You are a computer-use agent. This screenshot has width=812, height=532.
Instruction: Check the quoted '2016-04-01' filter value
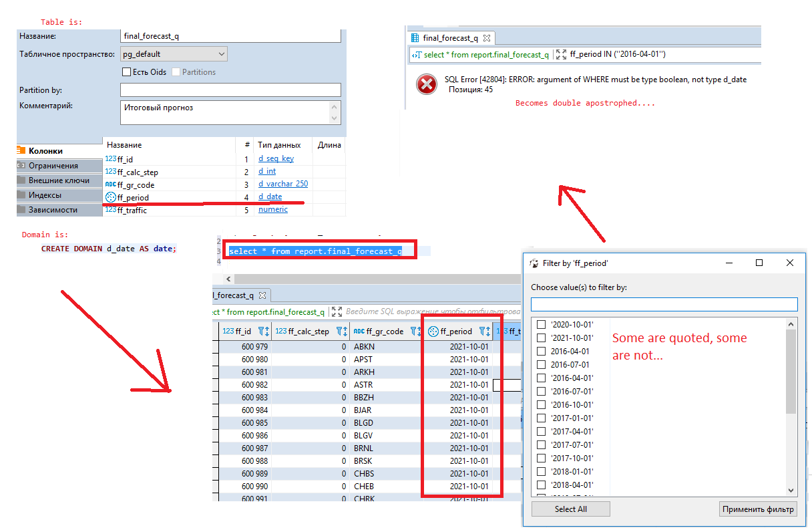[x=542, y=378]
